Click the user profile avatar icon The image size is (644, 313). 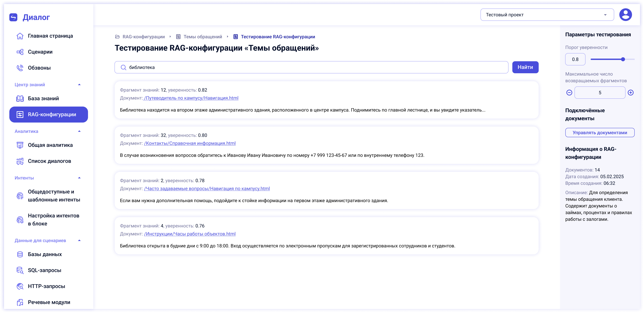(625, 15)
